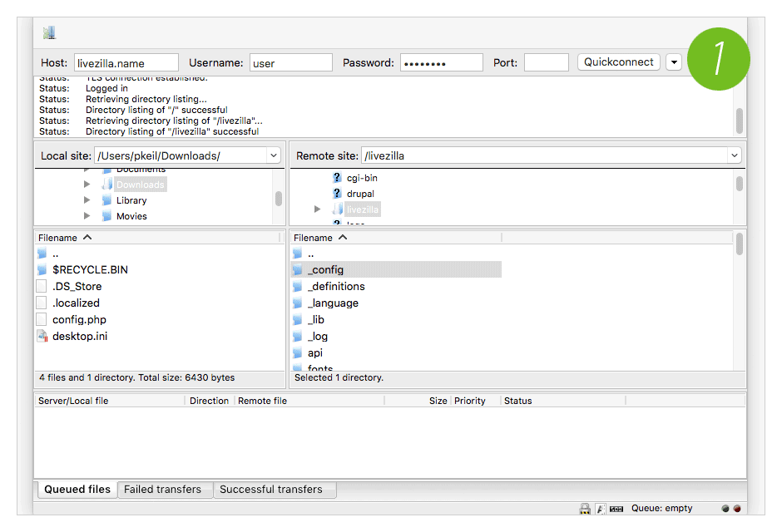Click the 'Directory listing of "/" successful' log line
This screenshot has height=532, width=782.
[x=156, y=110]
